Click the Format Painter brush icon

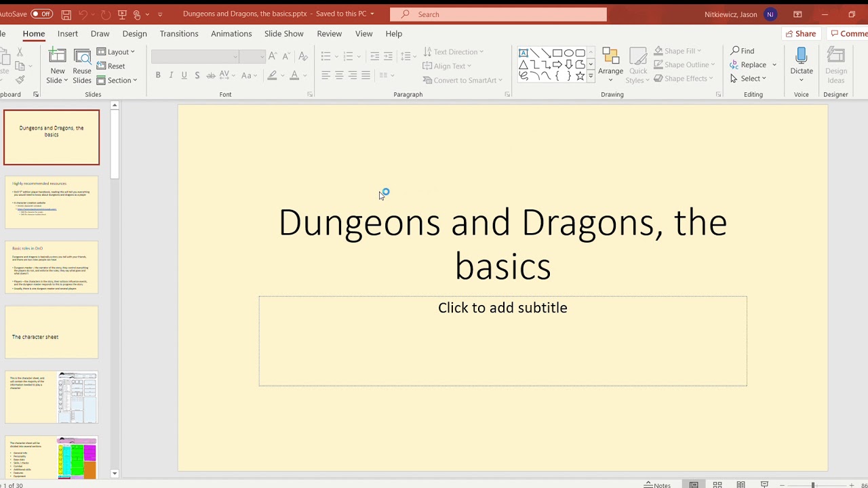(20, 80)
